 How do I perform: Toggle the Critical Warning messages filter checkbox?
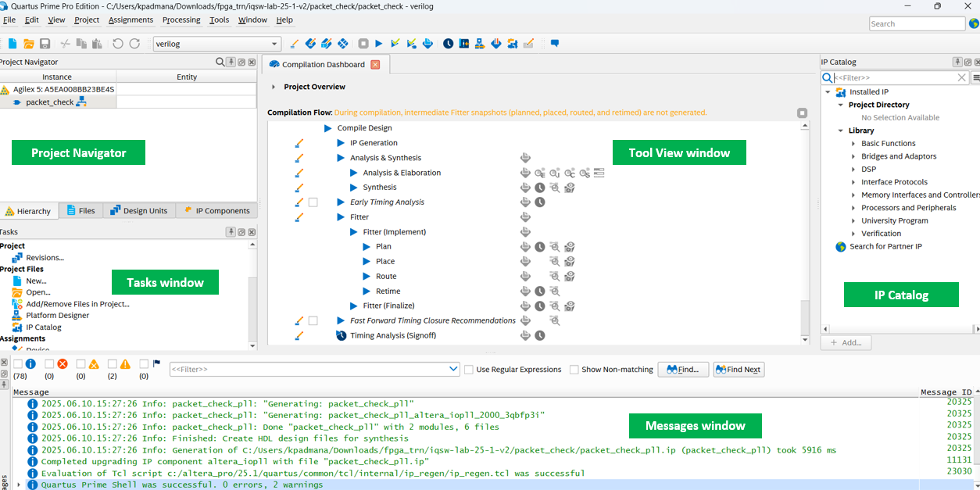click(80, 364)
